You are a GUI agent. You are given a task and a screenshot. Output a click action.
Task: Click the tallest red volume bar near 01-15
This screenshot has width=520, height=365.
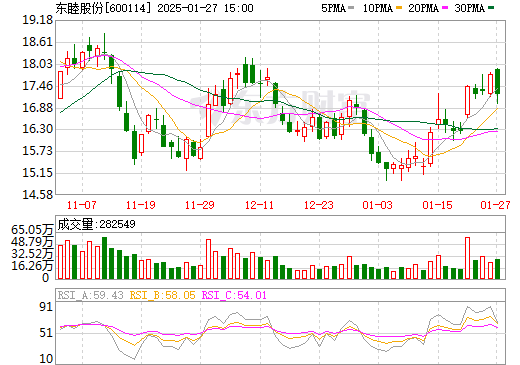click(467, 258)
